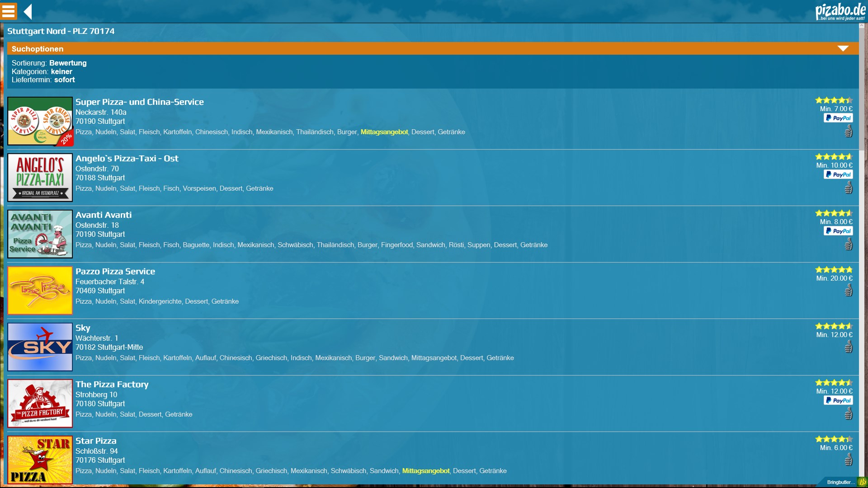
Task: Open the Sky restaurant logo thumbnail
Action: 40,347
